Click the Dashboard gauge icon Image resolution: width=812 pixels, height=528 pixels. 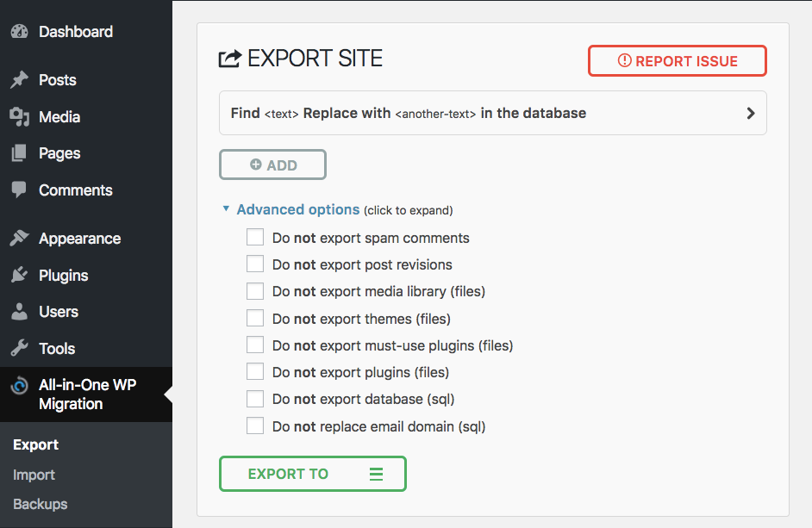pos(20,32)
